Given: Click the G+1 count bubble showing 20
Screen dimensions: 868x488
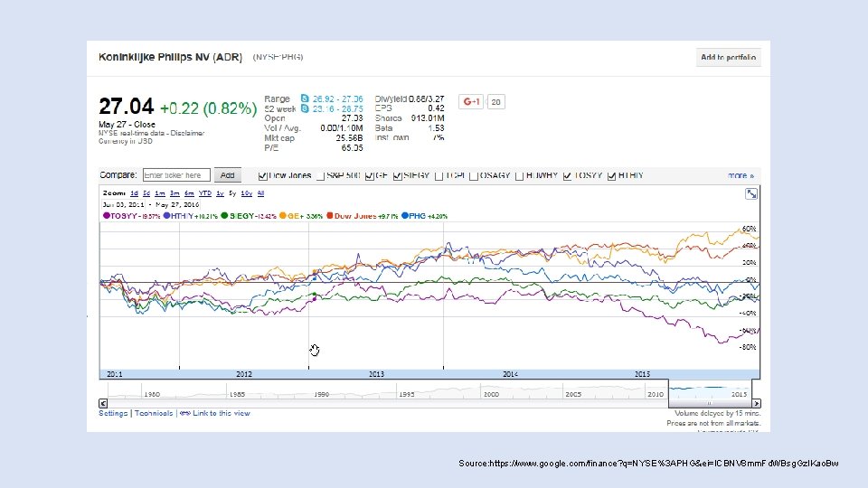Looking at the screenshot, I should click(x=496, y=102).
